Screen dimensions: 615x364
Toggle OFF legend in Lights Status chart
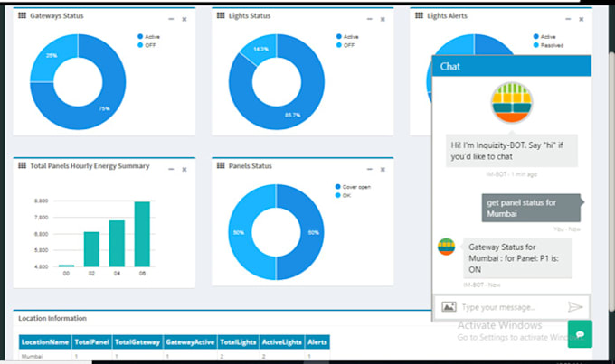(345, 45)
